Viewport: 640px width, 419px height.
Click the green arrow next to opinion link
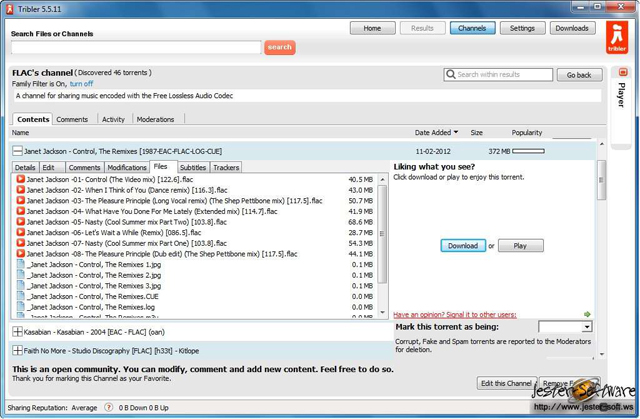point(588,314)
